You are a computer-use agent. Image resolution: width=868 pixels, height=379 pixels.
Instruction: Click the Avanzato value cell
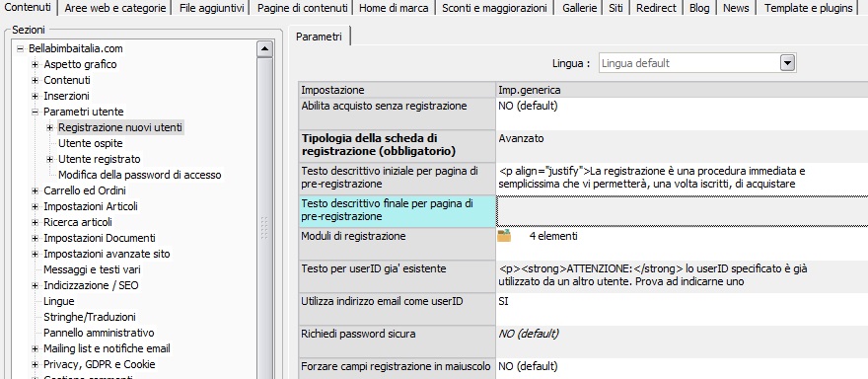click(682, 146)
